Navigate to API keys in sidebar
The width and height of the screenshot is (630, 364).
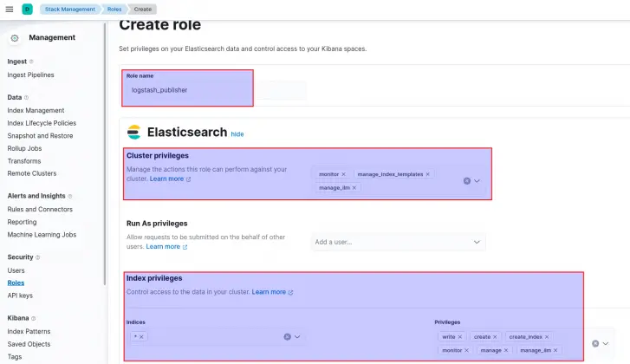pos(20,296)
